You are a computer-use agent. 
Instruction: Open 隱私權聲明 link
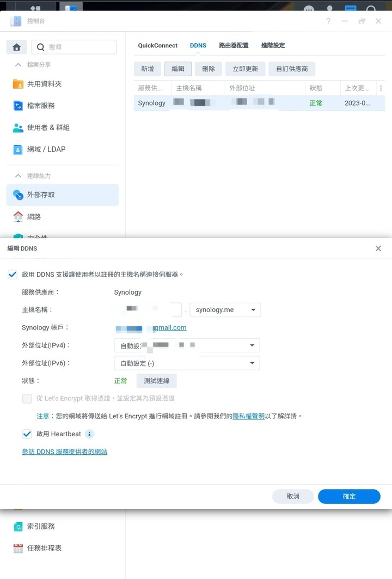pyautogui.click(x=248, y=416)
